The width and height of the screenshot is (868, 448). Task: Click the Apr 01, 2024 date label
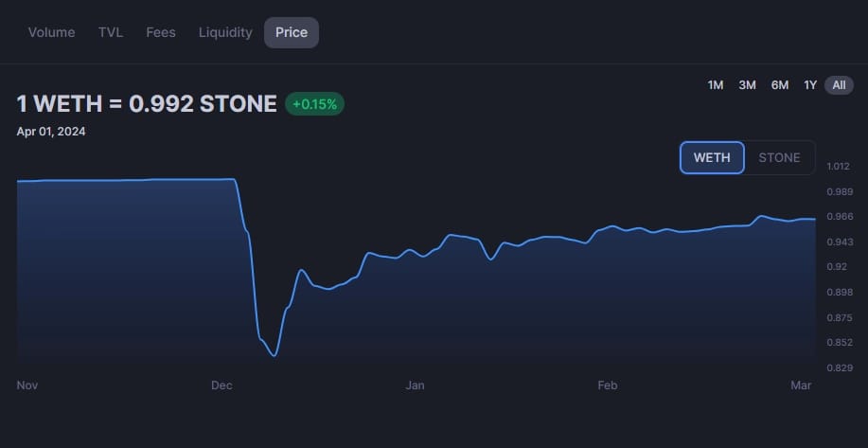tap(51, 132)
